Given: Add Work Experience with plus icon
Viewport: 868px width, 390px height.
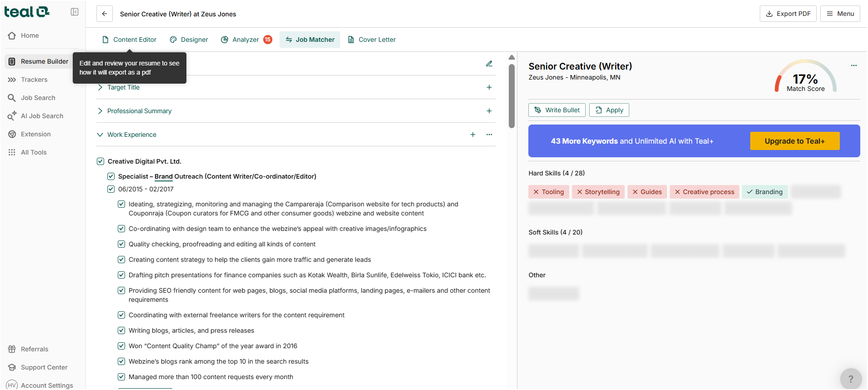Looking at the screenshot, I should pyautogui.click(x=473, y=135).
